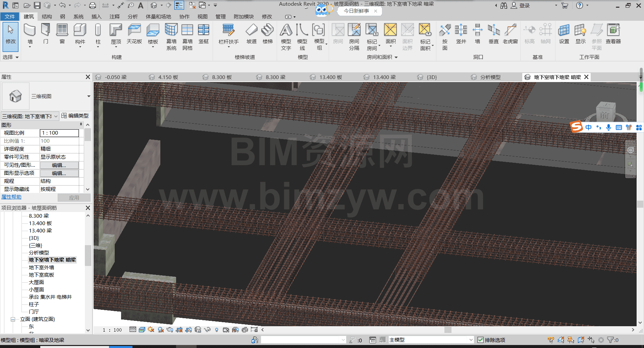644x348 pixels.
Task: Select the Ceiling (天花板) tool
Action: pos(134,34)
